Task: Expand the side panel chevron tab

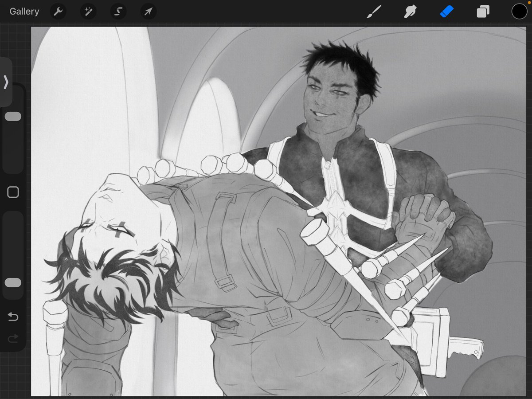Action: 6,82
